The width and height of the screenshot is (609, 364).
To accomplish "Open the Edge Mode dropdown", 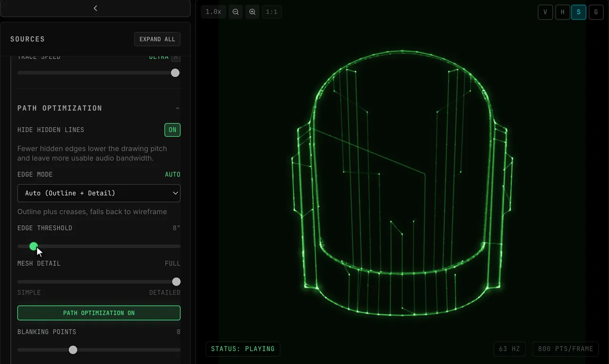I will click(x=99, y=193).
